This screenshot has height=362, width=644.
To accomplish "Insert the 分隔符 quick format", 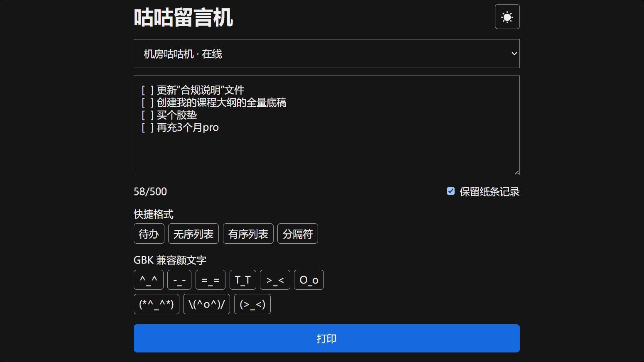I will pos(297,234).
